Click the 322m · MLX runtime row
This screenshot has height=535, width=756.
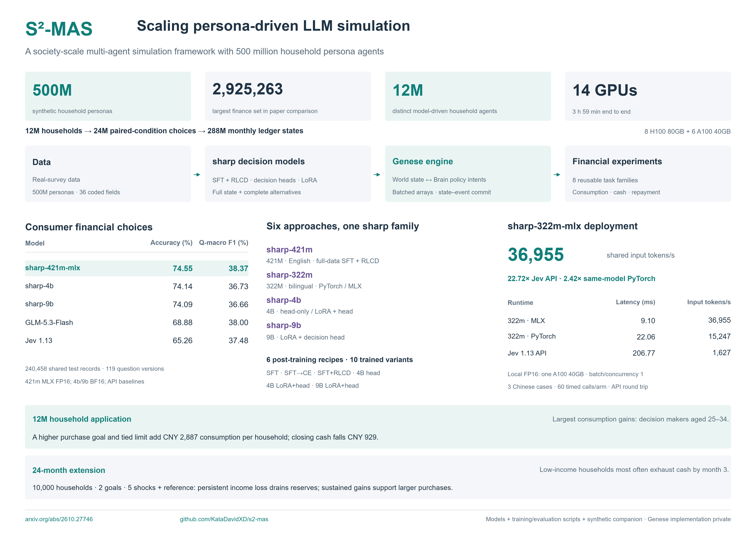pyautogui.click(x=619, y=320)
